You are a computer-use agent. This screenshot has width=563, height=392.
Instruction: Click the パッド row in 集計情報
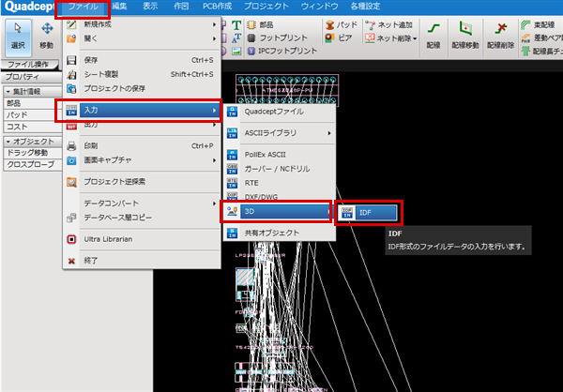[x=32, y=114]
